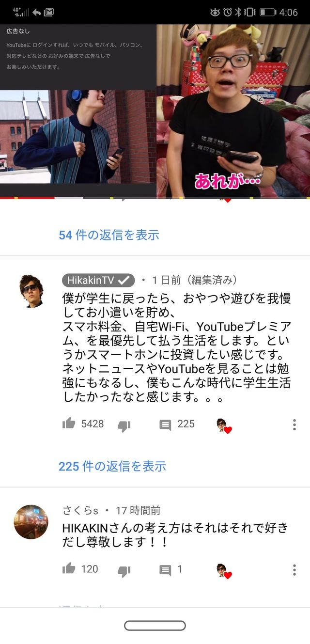Like the HikakinTV comment with 5428 likes
The height and width of the screenshot is (644, 310).
(69, 424)
